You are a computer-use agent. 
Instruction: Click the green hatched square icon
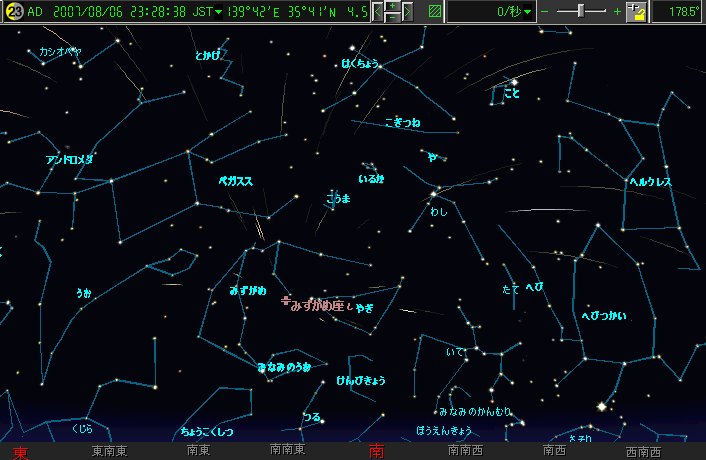point(434,12)
